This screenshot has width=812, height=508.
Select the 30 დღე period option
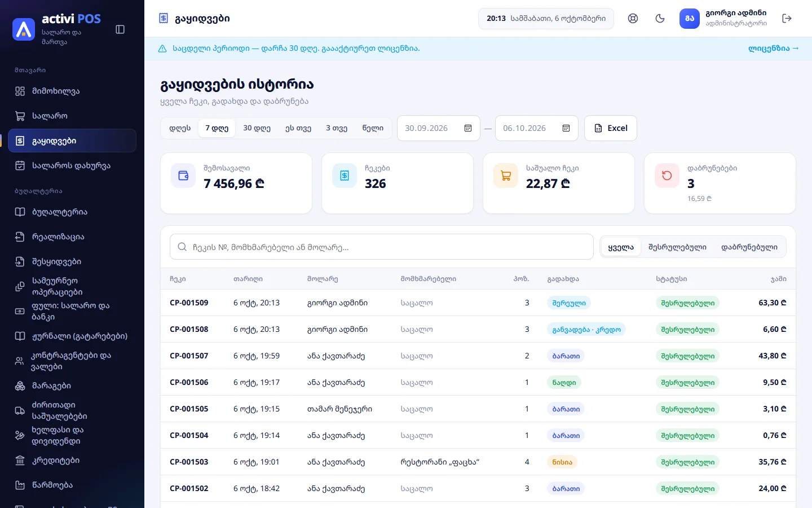257,128
